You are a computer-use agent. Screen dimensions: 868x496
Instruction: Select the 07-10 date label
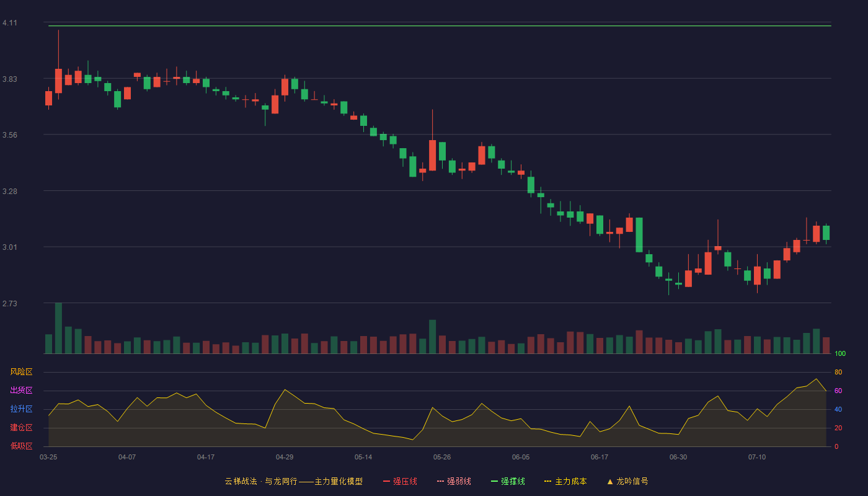pyautogui.click(x=757, y=457)
